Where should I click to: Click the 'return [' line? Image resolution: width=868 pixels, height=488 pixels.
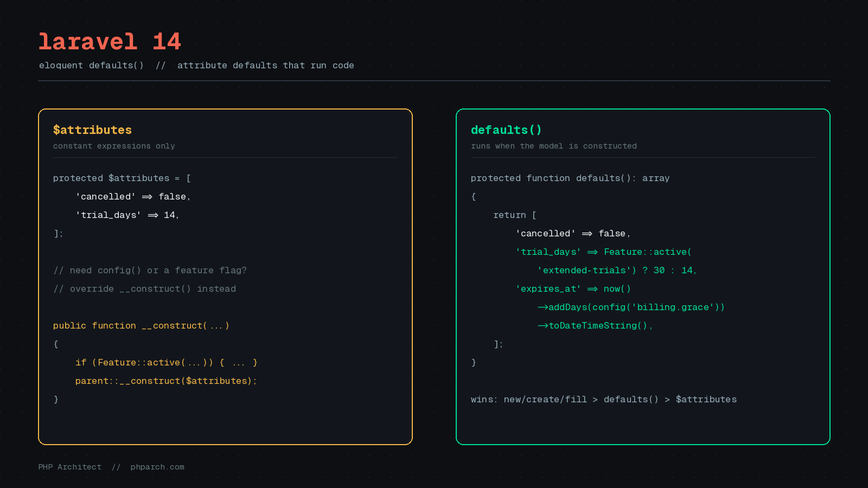tap(515, 215)
